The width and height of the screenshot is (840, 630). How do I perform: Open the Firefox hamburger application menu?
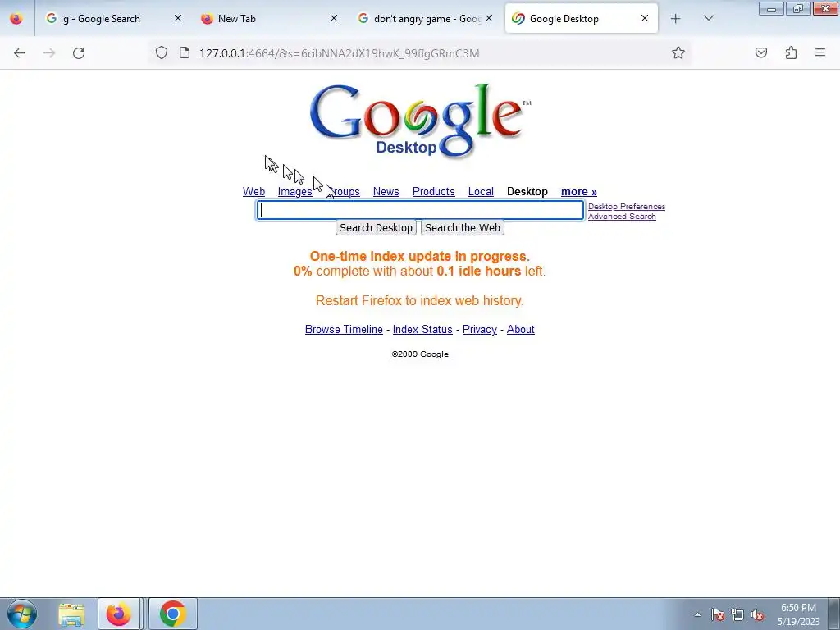pyautogui.click(x=820, y=52)
